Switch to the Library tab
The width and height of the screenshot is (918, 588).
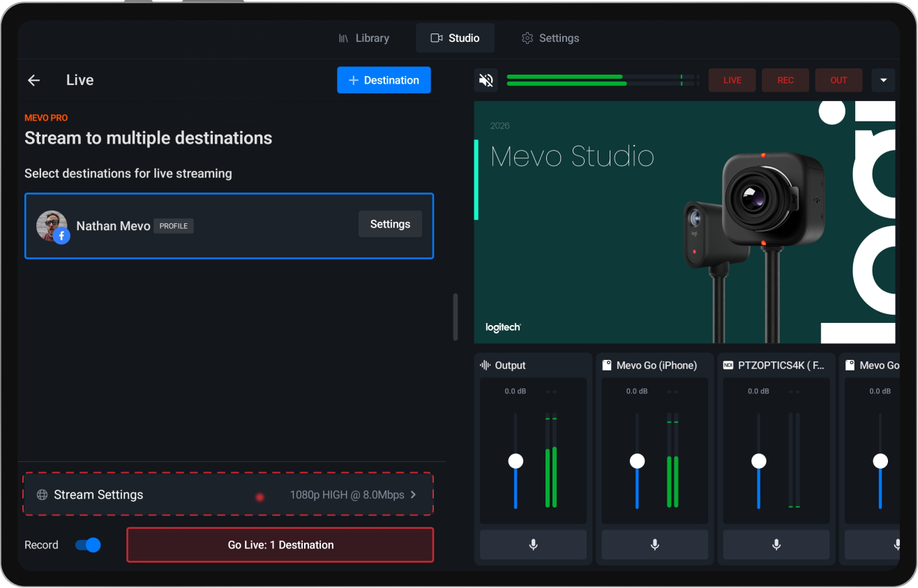(x=364, y=38)
